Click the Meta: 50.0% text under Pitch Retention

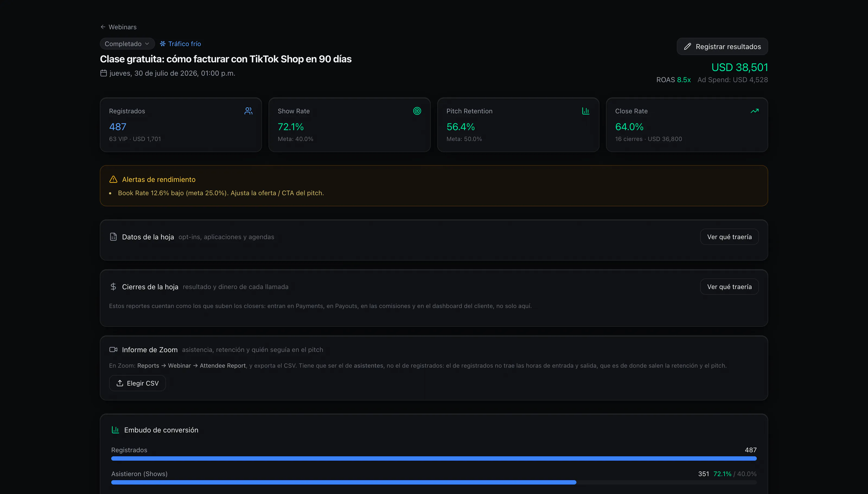pos(464,139)
